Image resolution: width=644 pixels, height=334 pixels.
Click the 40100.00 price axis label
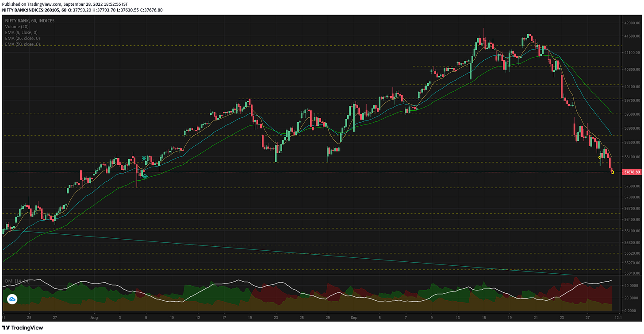tap(632, 87)
